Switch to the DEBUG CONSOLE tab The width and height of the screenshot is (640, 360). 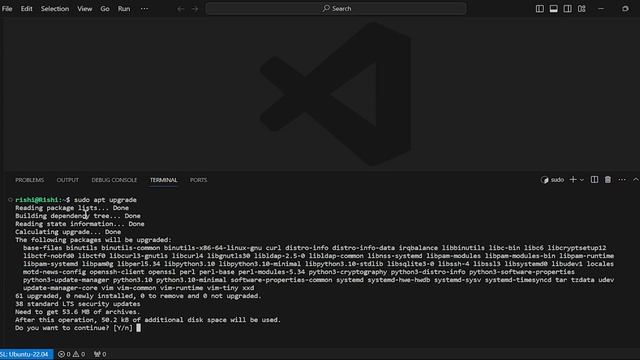114,180
